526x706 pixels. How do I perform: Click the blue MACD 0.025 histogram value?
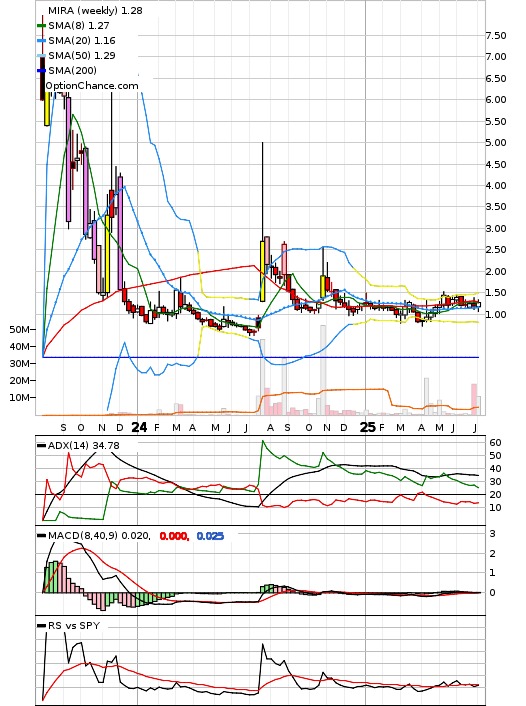click(x=210, y=536)
